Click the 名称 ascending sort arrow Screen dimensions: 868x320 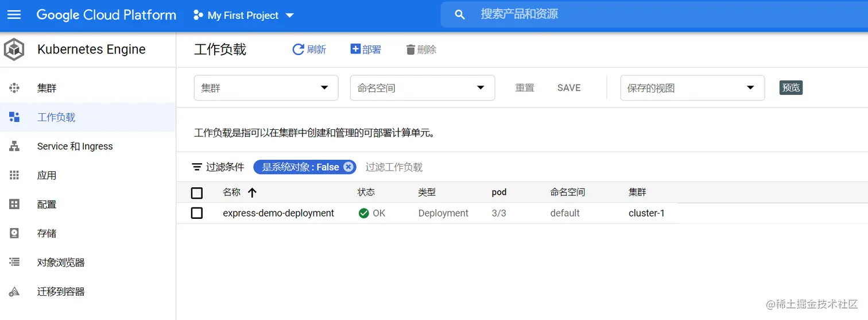click(252, 192)
